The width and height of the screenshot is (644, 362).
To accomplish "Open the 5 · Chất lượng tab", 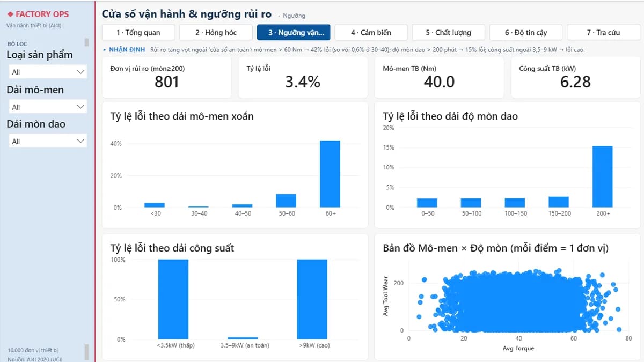I will pos(449,33).
